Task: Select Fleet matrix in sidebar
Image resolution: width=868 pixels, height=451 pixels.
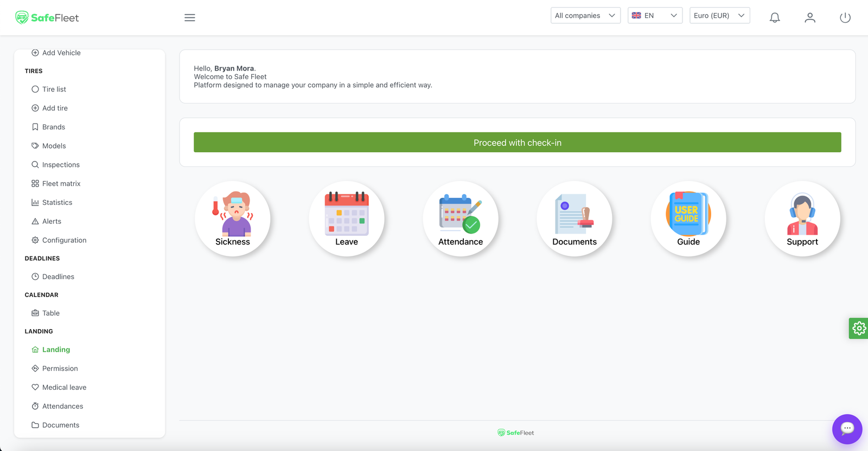Action: [61, 184]
